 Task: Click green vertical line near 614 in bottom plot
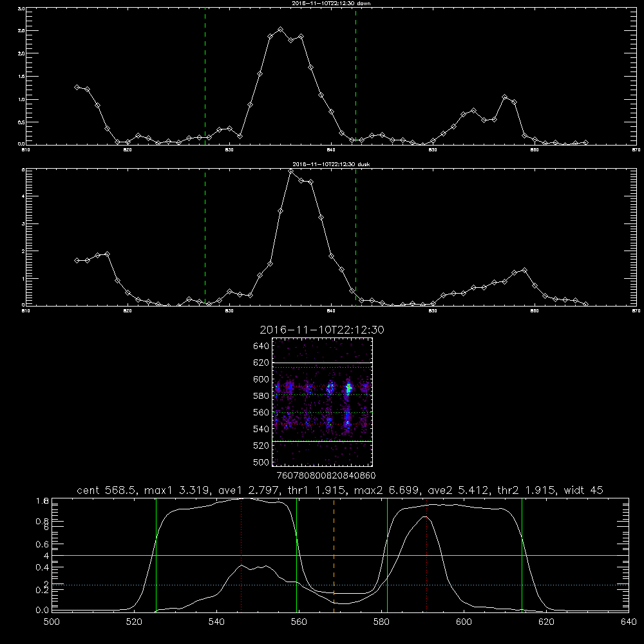(x=522, y=555)
